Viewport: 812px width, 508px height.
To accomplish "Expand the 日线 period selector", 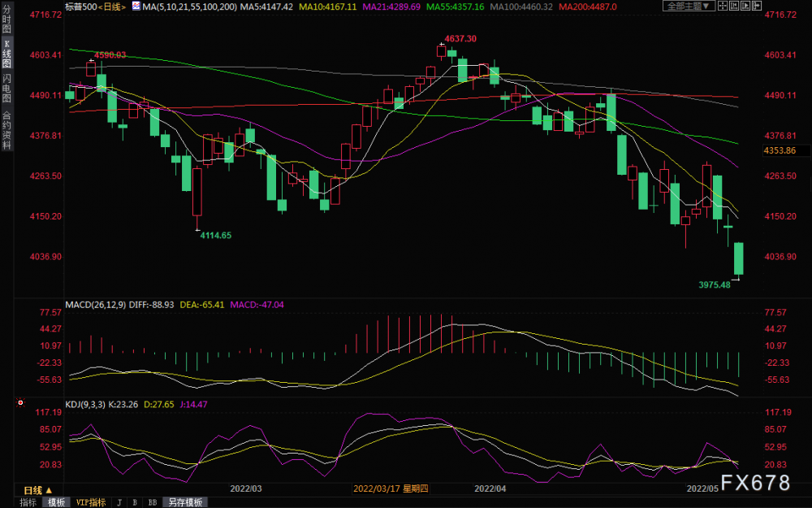I will pos(38,490).
